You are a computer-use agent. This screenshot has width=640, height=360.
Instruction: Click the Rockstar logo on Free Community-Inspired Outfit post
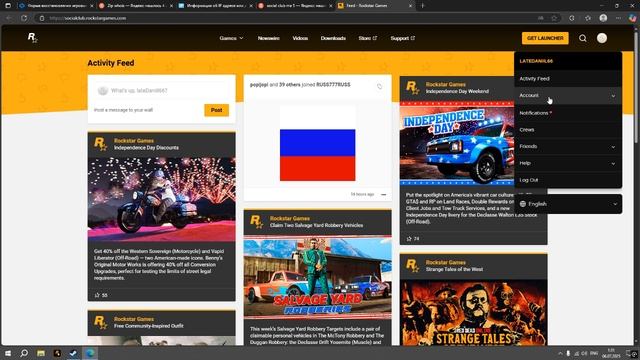click(x=100, y=322)
